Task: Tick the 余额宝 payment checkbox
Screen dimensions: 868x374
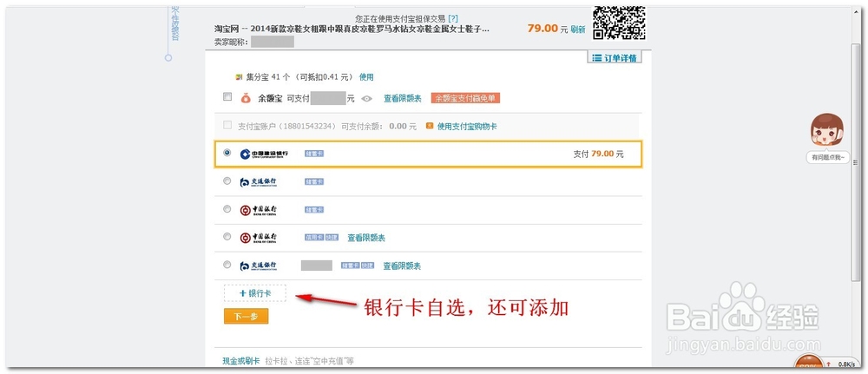Action: (227, 97)
